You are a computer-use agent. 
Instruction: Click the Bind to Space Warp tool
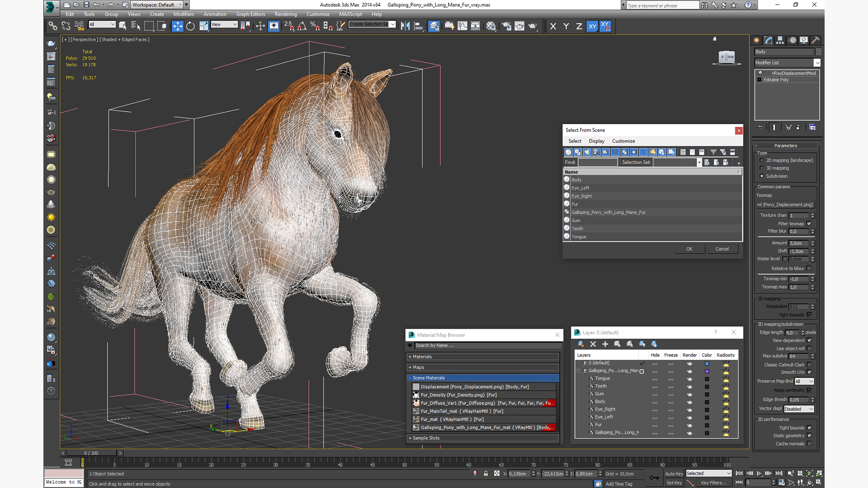click(79, 26)
